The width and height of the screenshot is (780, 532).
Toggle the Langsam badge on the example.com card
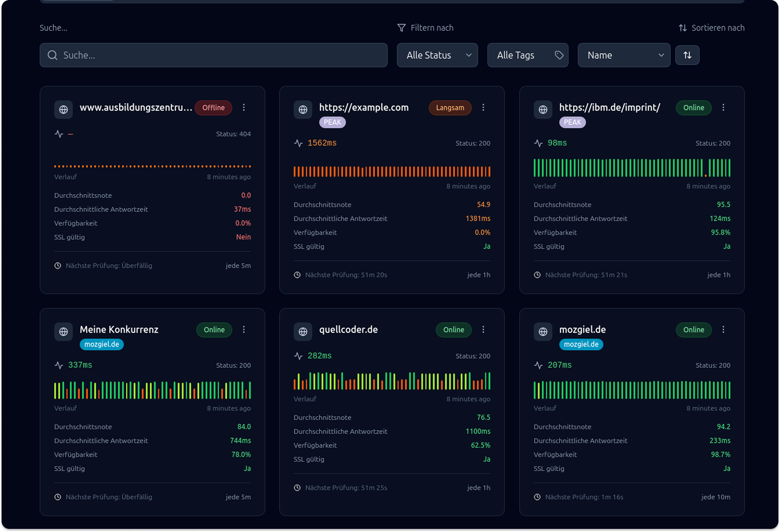pos(450,108)
